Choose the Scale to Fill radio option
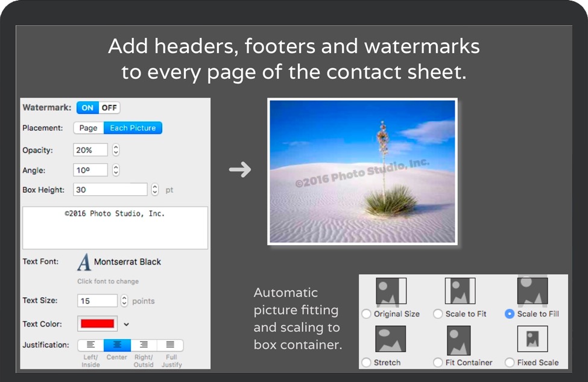Viewport: 588px width, 382px height. pos(510,314)
